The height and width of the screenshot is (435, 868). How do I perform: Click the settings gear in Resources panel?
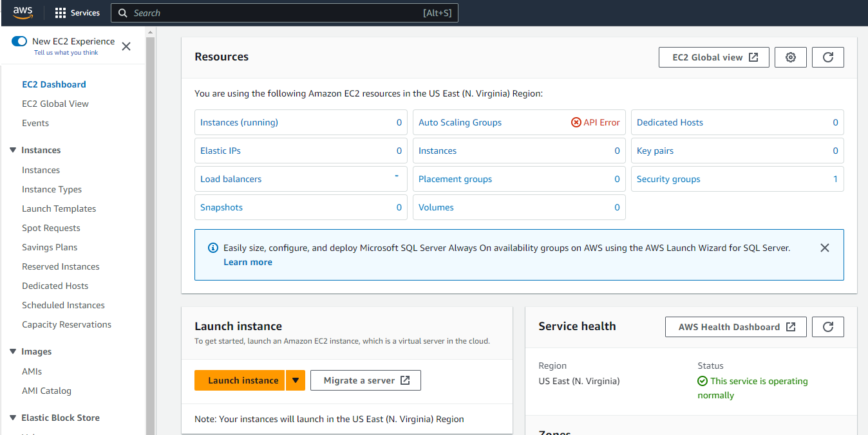[791, 57]
